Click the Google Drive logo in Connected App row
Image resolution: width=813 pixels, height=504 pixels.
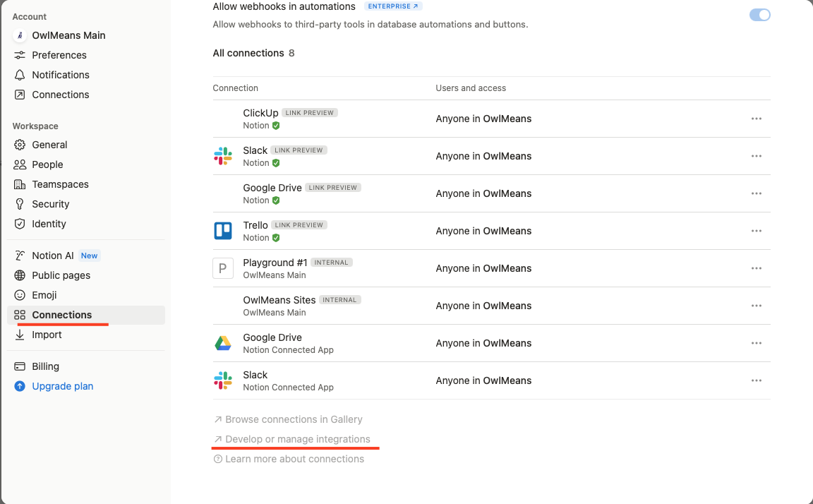tap(223, 343)
